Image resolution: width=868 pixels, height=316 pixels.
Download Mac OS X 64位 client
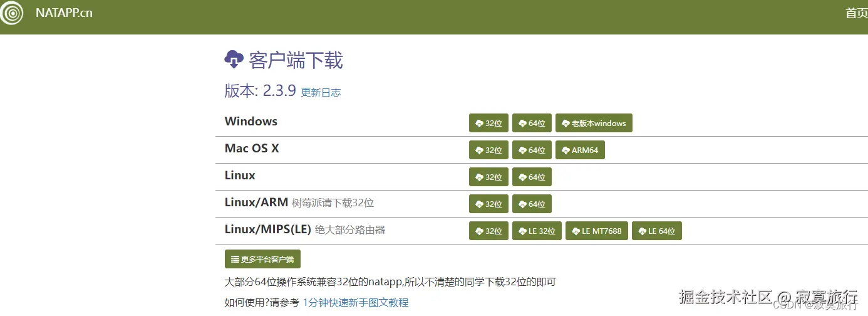[532, 150]
